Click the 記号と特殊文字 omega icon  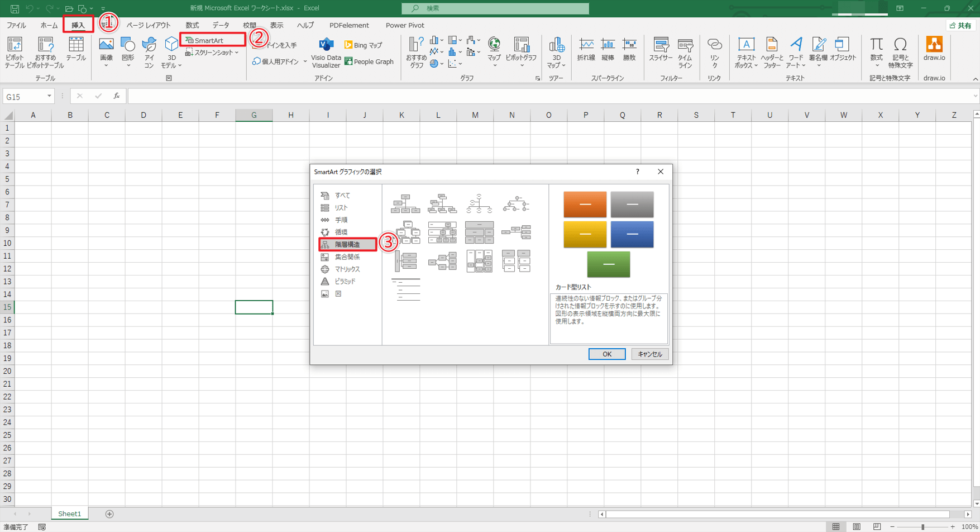(900, 53)
